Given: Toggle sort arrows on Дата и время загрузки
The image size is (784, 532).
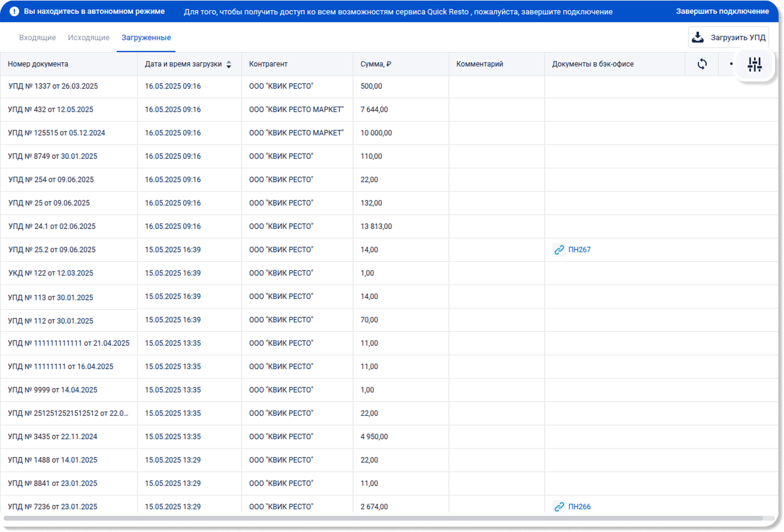Looking at the screenshot, I should click(229, 65).
